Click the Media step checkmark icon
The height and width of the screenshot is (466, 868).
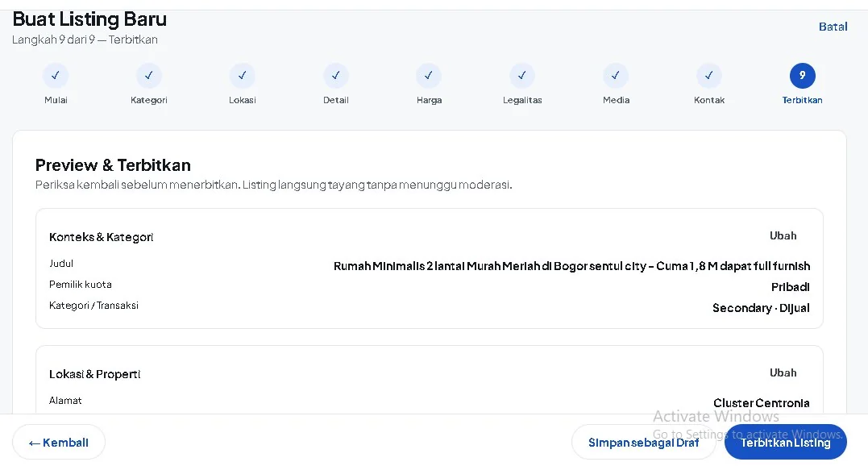click(616, 76)
